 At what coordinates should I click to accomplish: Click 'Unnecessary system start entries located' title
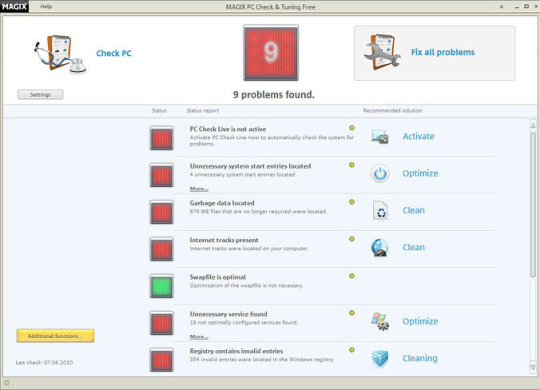click(250, 166)
